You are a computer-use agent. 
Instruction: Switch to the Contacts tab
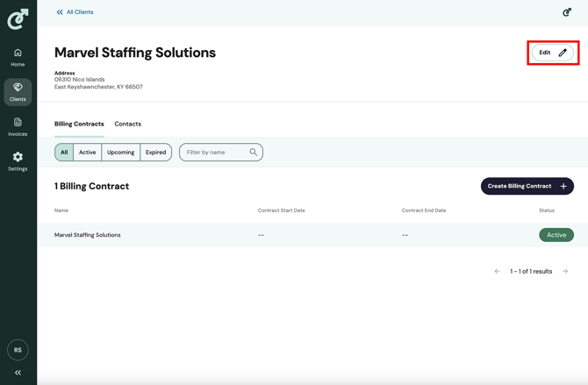[128, 124]
